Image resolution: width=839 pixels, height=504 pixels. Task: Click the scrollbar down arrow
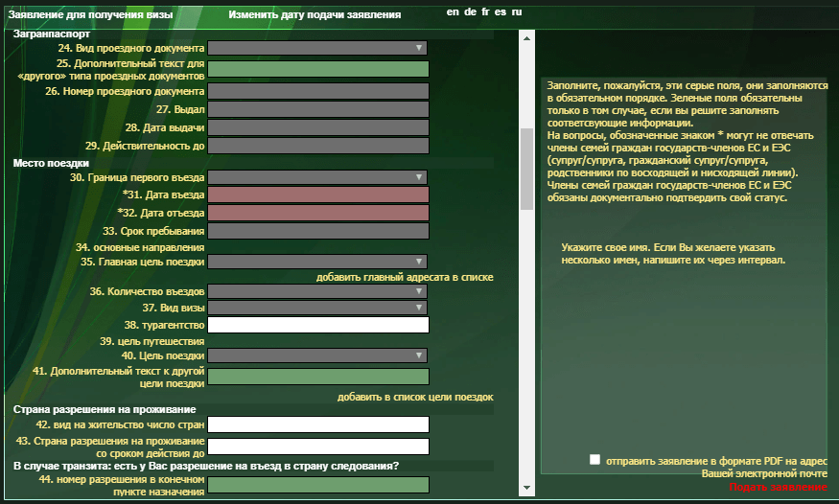[x=527, y=488]
